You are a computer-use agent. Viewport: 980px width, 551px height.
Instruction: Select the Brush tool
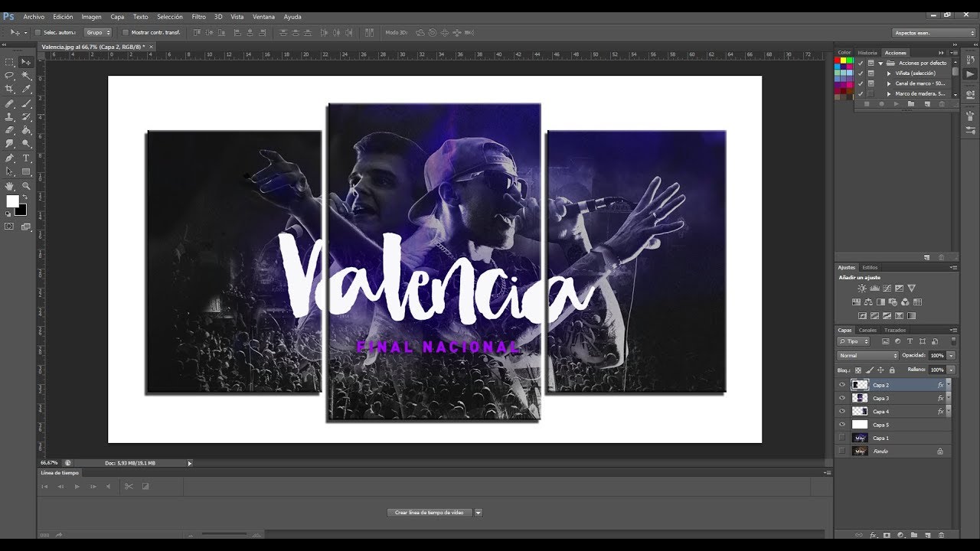[26, 103]
